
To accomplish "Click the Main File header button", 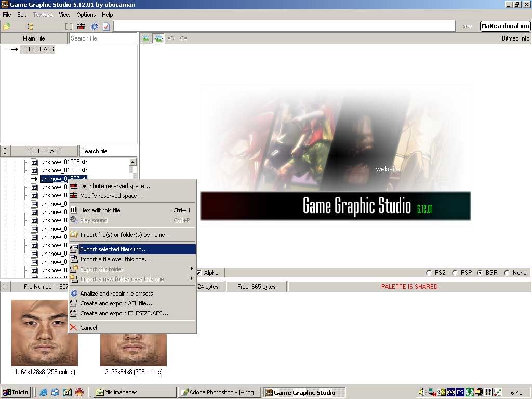I will [x=34, y=38].
